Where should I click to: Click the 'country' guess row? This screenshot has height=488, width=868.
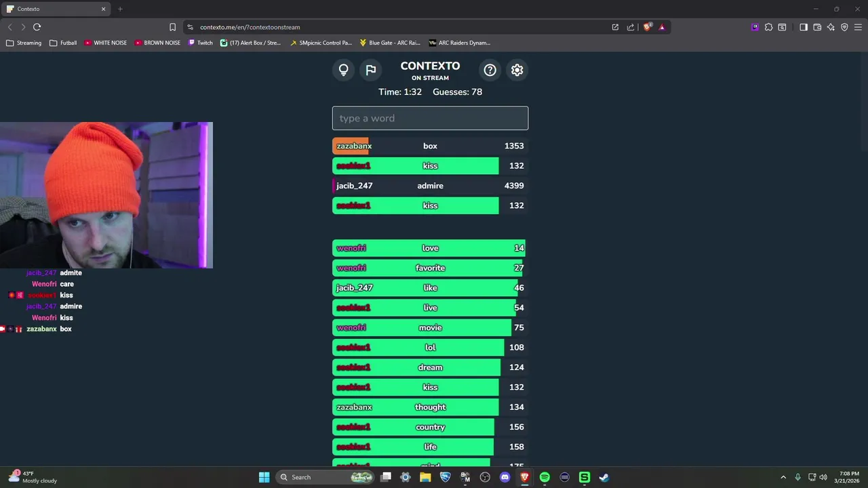tap(430, 427)
